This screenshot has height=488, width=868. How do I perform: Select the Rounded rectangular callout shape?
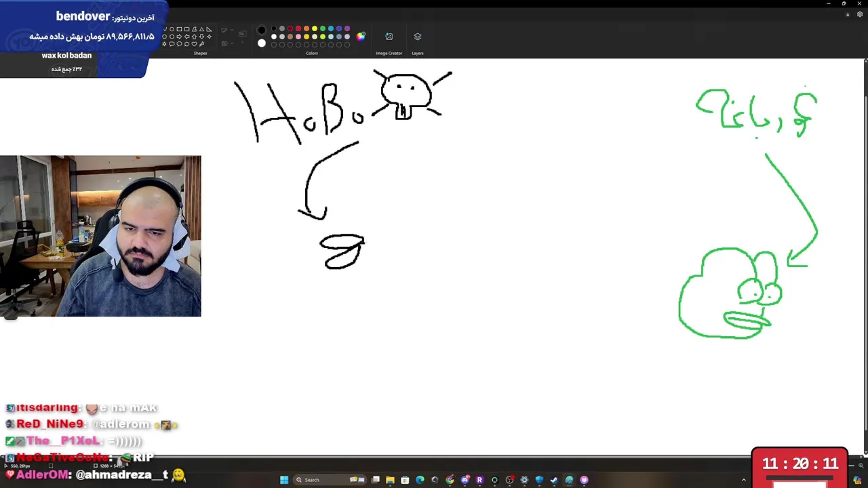tap(172, 44)
